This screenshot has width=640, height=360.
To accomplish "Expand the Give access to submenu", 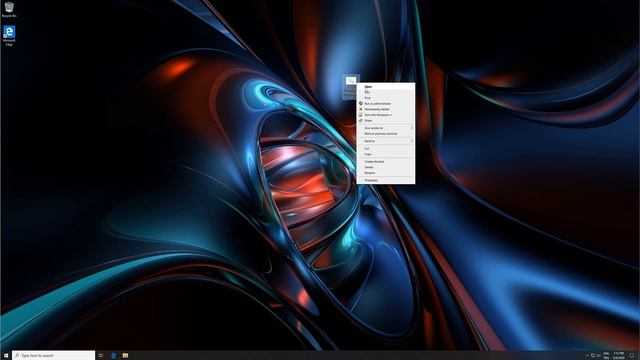I will coord(386,128).
